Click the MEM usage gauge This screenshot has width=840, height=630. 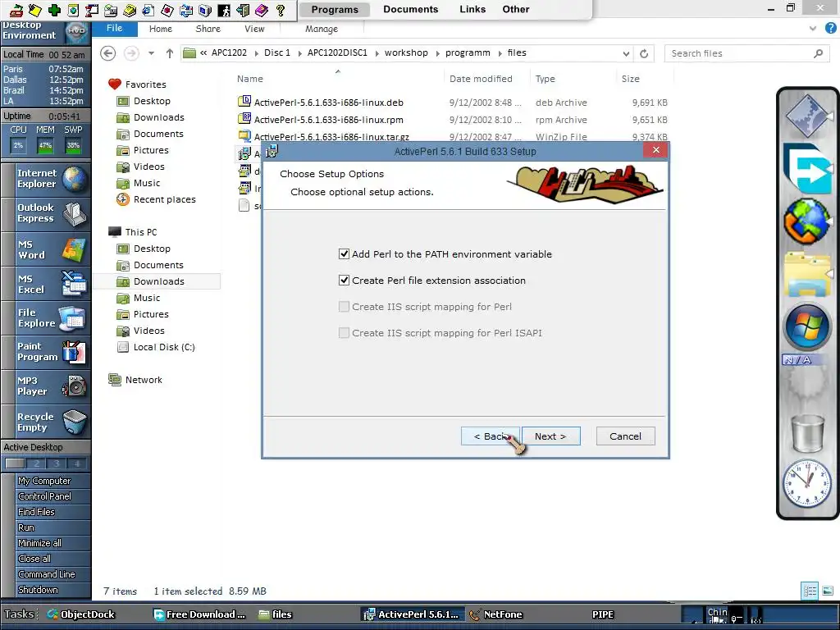(46, 145)
